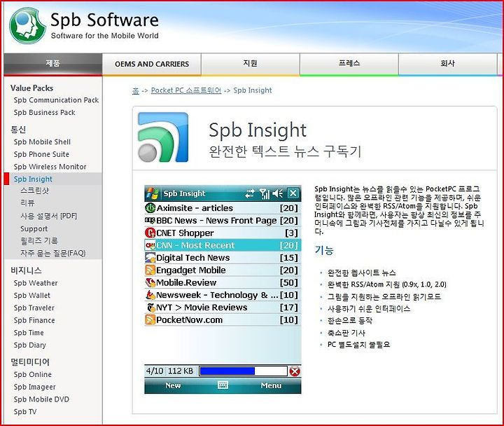Click the blue download progress bar

[x=243, y=371]
